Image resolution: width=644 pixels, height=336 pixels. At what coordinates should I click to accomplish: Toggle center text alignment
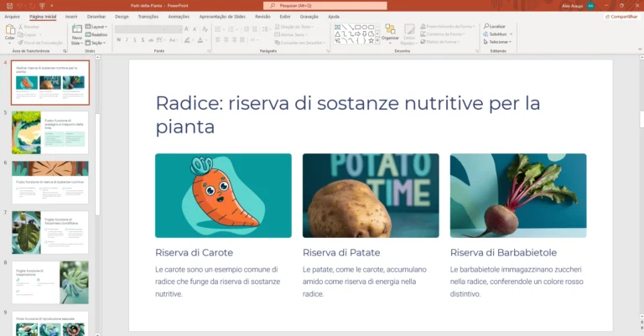226,39
